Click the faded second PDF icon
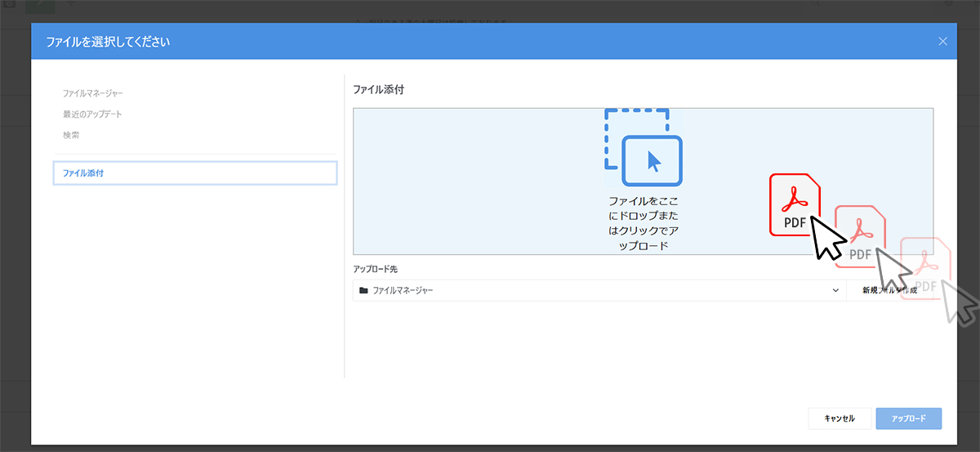980x452 pixels. [x=860, y=235]
